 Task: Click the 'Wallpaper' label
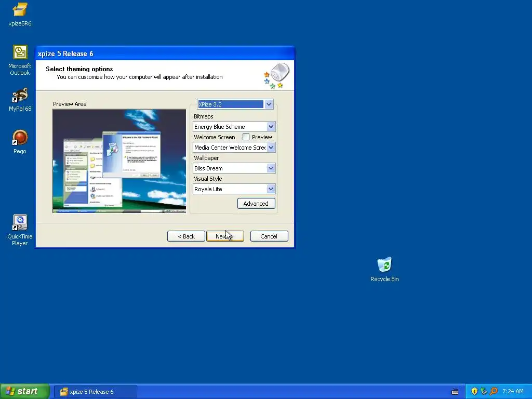pos(206,158)
